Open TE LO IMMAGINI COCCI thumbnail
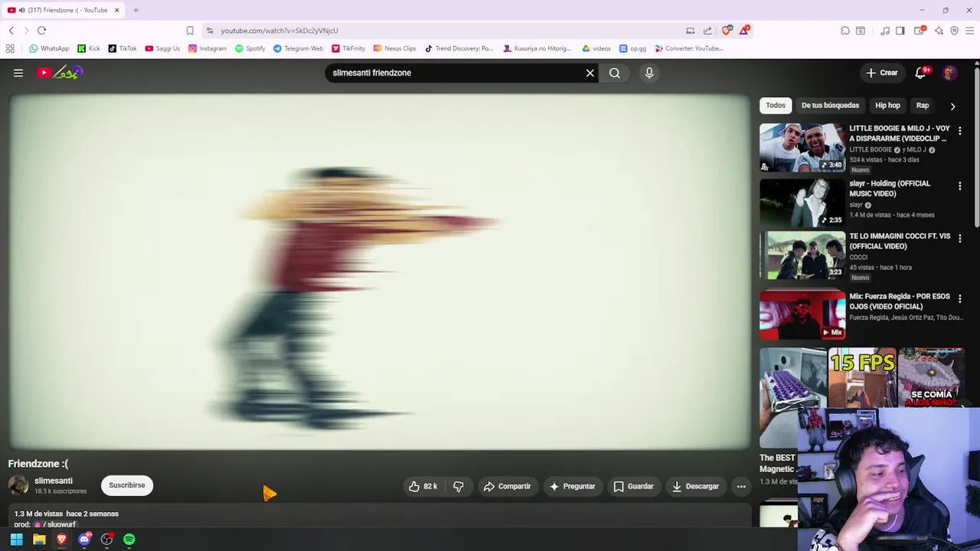The width and height of the screenshot is (980, 551). (x=802, y=256)
